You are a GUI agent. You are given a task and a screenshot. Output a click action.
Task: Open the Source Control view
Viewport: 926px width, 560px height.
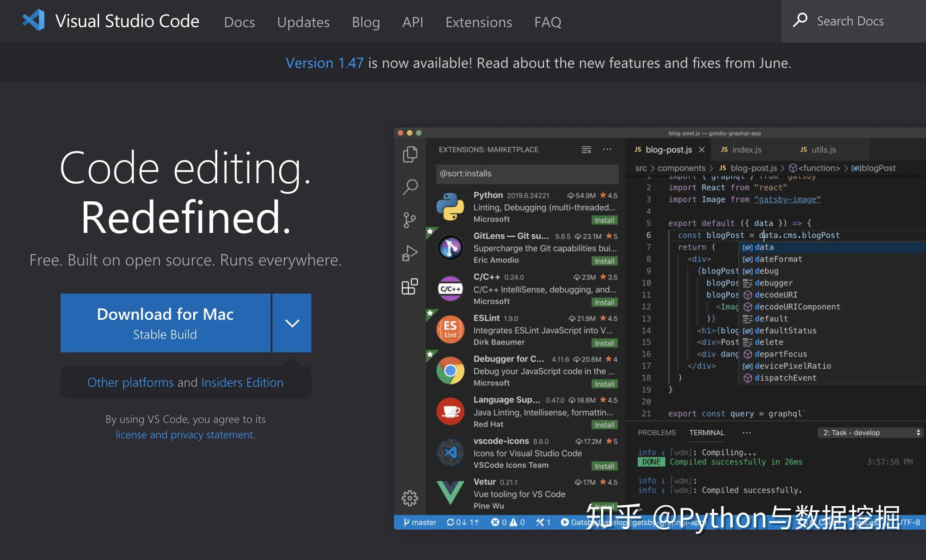(410, 219)
